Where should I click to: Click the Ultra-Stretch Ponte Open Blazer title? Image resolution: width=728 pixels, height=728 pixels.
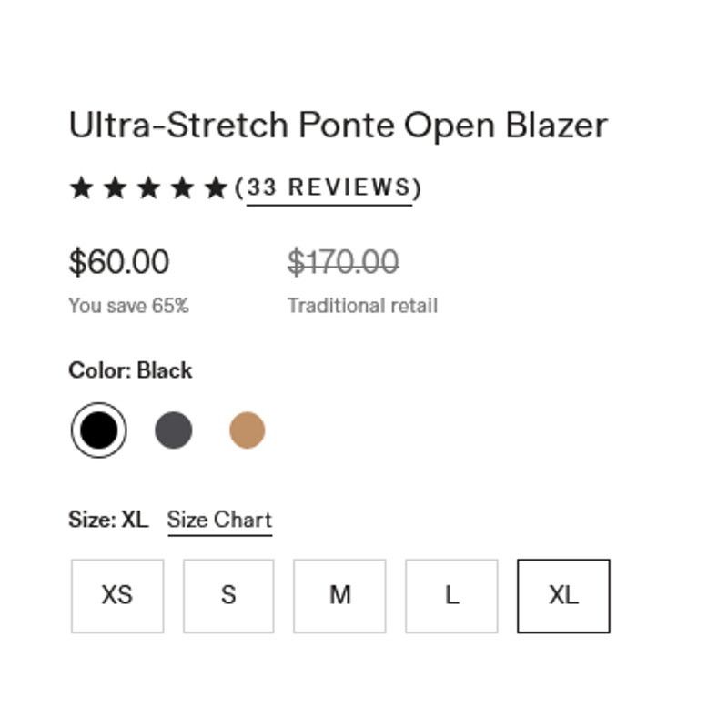(x=338, y=126)
